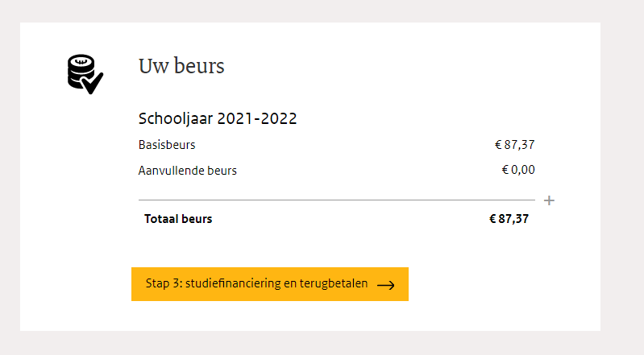The width and height of the screenshot is (644, 355).
Task: Click the 'Basisbeurs' label
Action: [x=167, y=146]
